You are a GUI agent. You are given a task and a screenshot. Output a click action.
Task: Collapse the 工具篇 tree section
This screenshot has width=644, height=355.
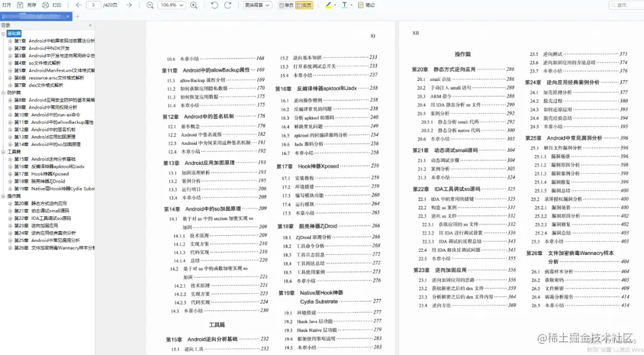[x=4, y=152]
